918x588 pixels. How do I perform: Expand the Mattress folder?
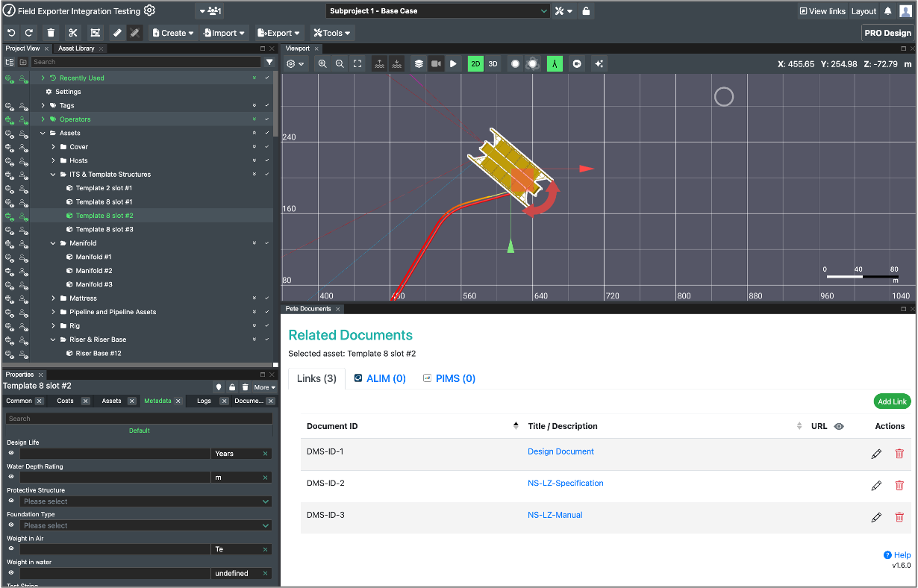pyautogui.click(x=54, y=298)
